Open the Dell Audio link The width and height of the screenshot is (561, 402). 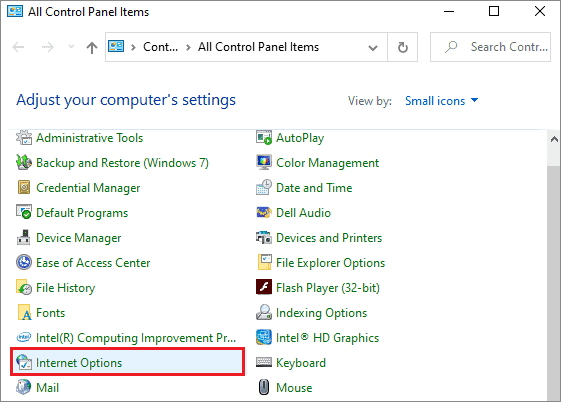pyautogui.click(x=303, y=213)
